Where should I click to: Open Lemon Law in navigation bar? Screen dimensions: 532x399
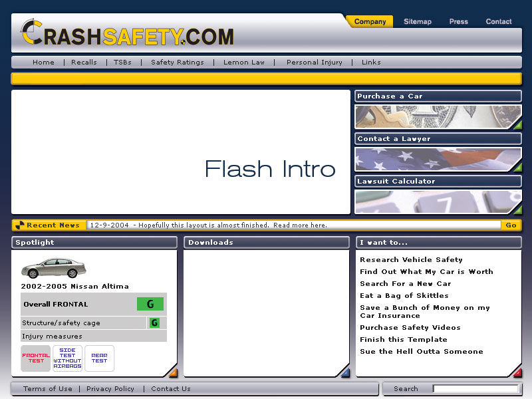[244, 62]
